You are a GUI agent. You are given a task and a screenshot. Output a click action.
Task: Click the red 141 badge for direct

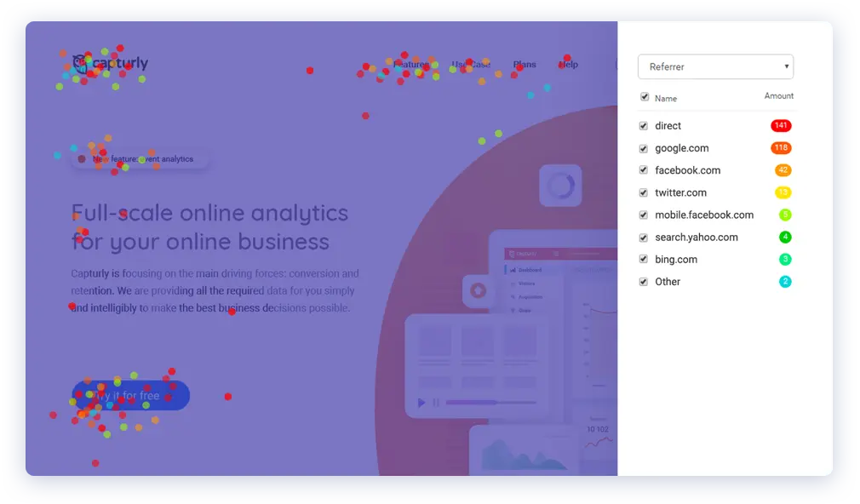coord(781,126)
